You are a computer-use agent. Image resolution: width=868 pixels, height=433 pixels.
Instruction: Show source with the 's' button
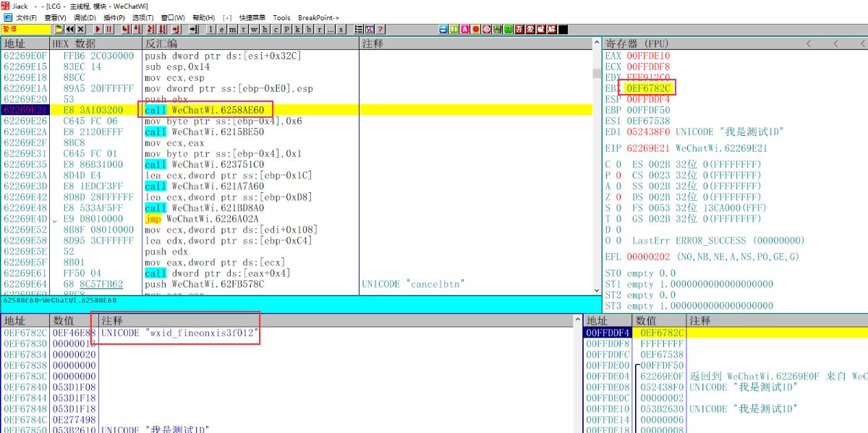(341, 29)
